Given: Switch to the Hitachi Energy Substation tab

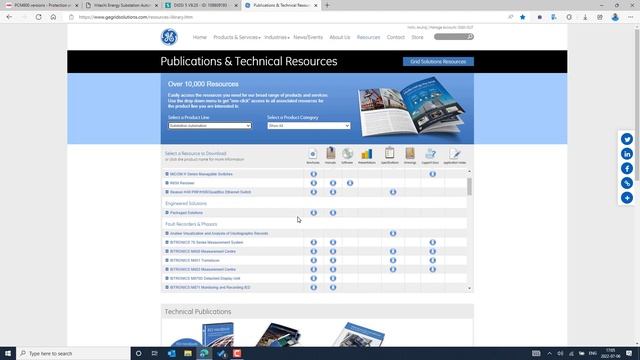Looking at the screenshot, I should tap(122, 5).
